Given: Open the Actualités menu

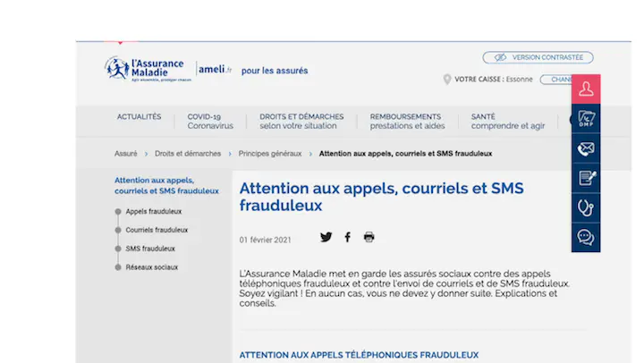Looking at the screenshot, I should click(139, 116).
